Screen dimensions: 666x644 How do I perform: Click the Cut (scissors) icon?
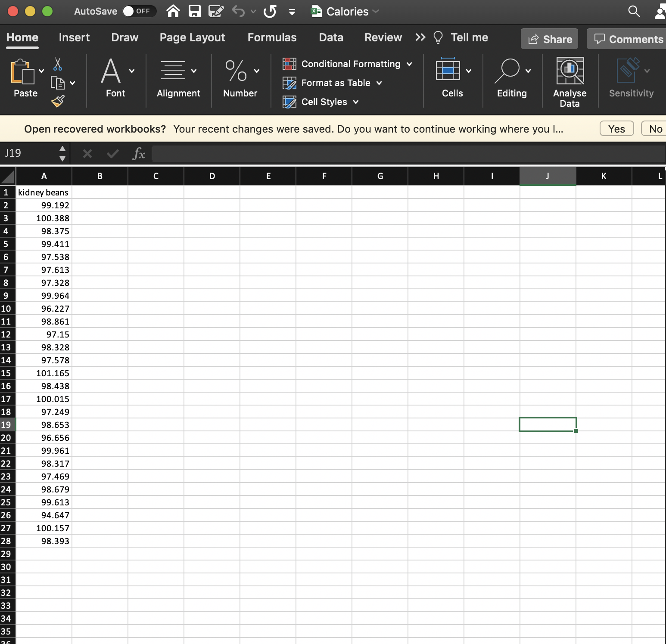coord(58,64)
